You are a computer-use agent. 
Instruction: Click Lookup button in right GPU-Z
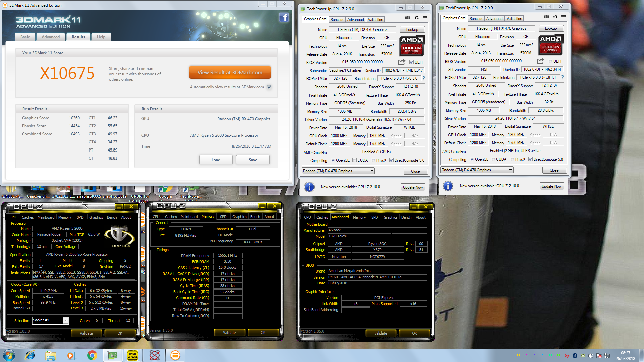tap(551, 28)
